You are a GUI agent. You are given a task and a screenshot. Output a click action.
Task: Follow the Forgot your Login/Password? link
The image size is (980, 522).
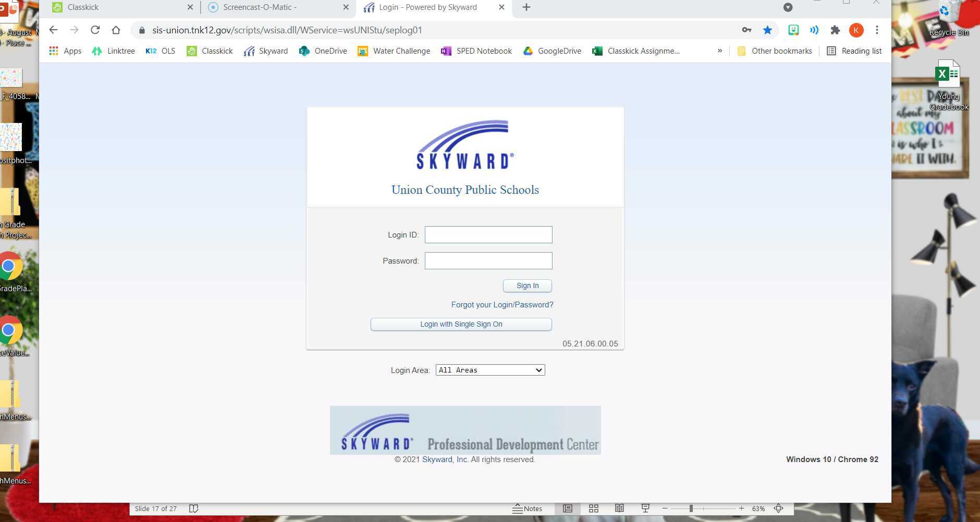click(503, 305)
